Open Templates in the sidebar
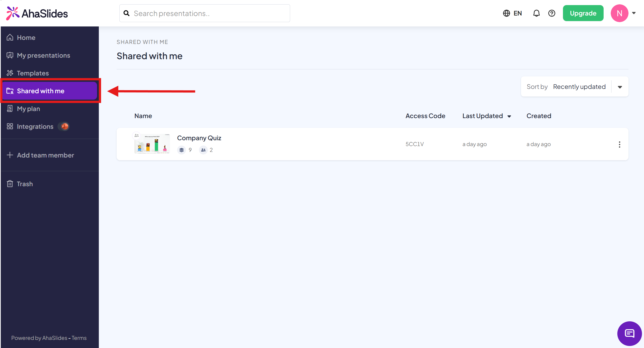This screenshot has height=348, width=644. pyautogui.click(x=50, y=73)
